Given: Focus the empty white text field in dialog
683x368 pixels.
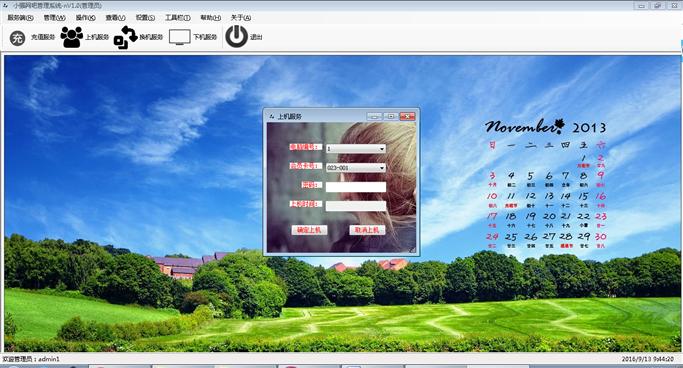Looking at the screenshot, I should click(x=356, y=187).
